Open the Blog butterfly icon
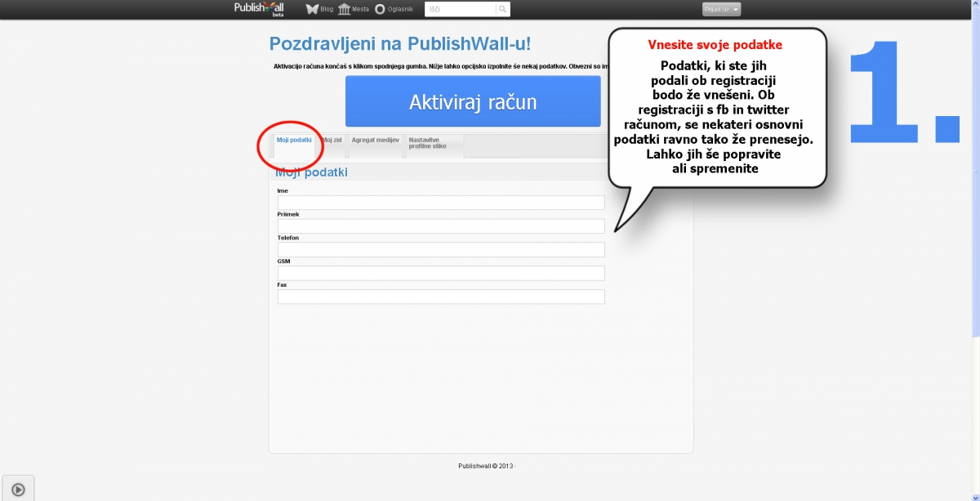 [x=312, y=9]
